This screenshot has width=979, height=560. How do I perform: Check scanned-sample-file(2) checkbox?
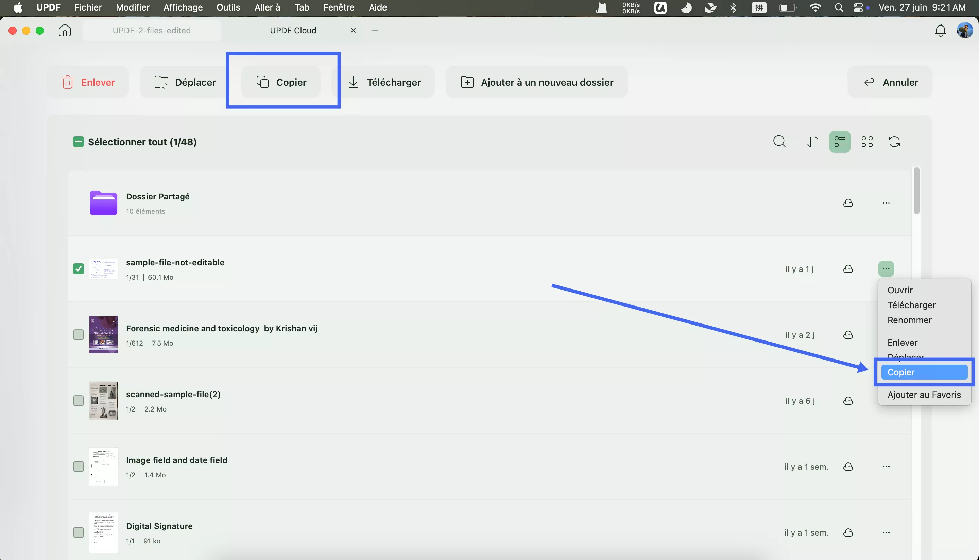point(78,401)
